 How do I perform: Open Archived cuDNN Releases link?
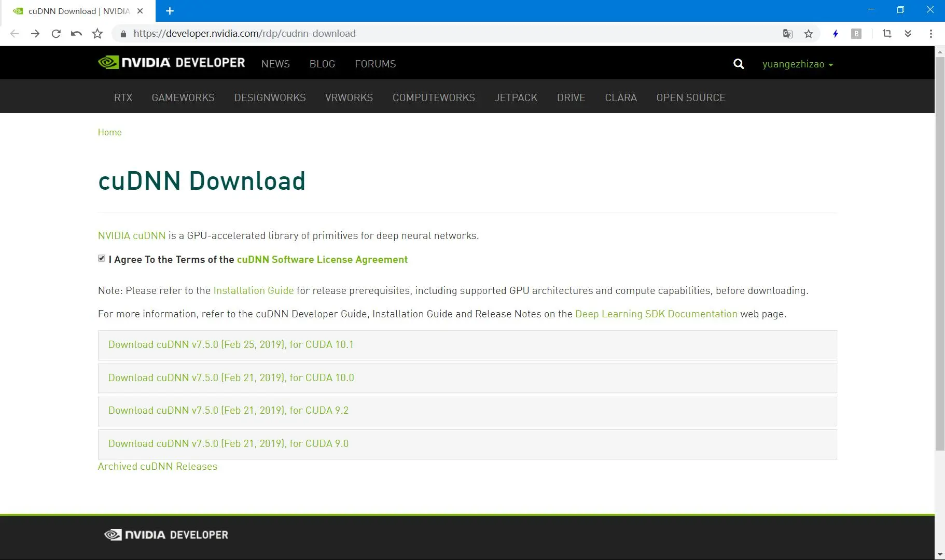tap(158, 466)
